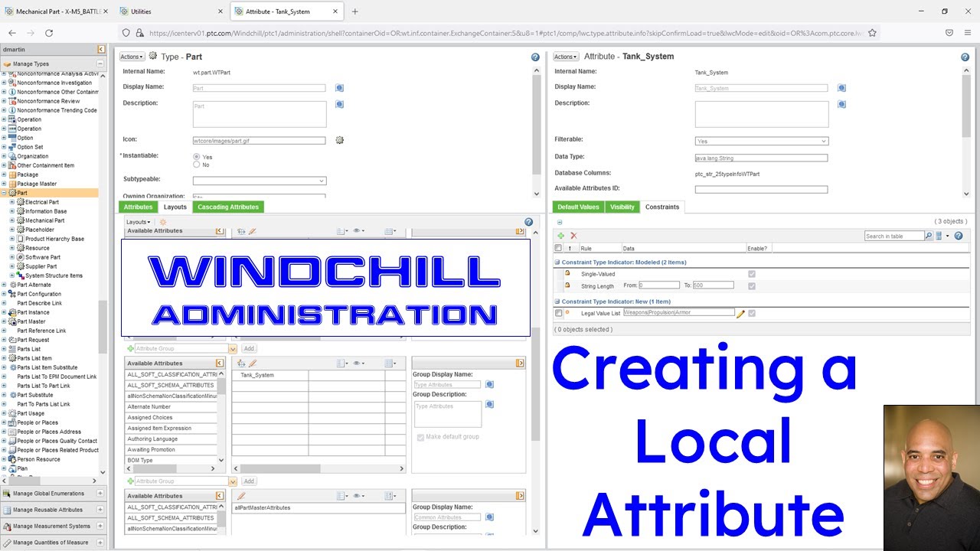The image size is (980, 551).
Task: Open the Layouts dropdown menu
Action: pyautogui.click(x=139, y=222)
